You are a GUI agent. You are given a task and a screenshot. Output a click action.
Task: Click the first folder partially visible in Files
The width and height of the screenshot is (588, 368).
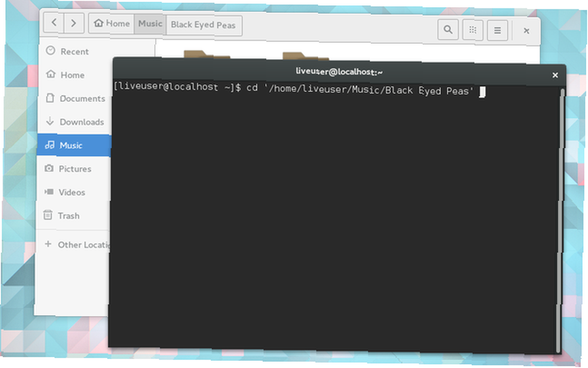click(206, 54)
